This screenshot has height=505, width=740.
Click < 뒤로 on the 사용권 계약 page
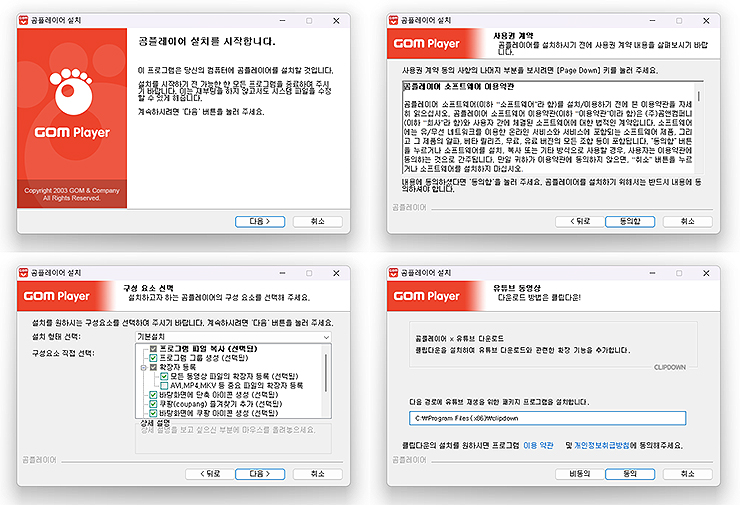point(580,221)
